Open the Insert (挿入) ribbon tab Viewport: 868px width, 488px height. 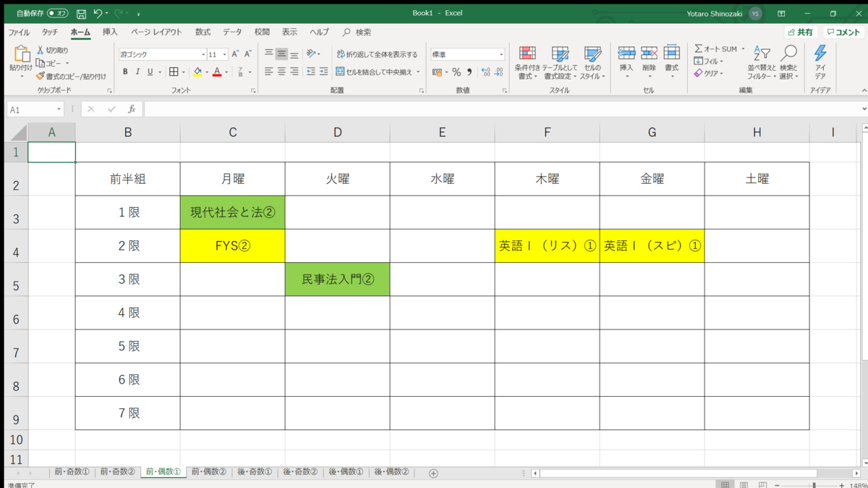click(x=110, y=32)
